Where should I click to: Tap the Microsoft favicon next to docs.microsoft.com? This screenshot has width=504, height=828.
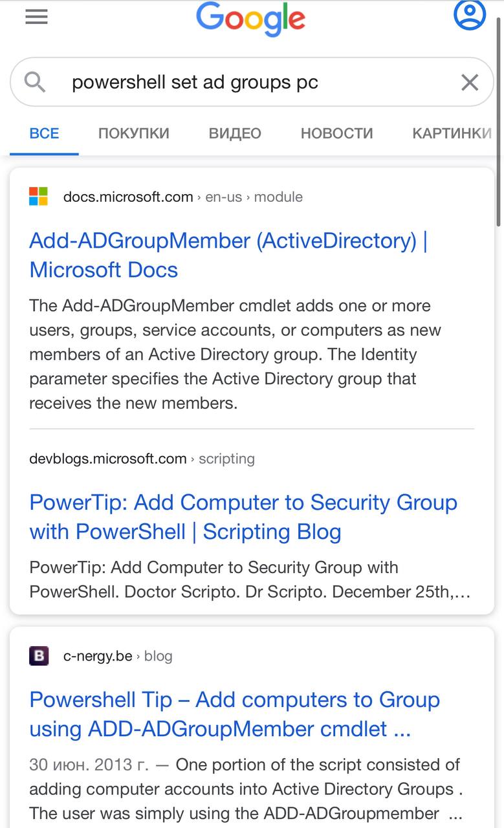39,197
